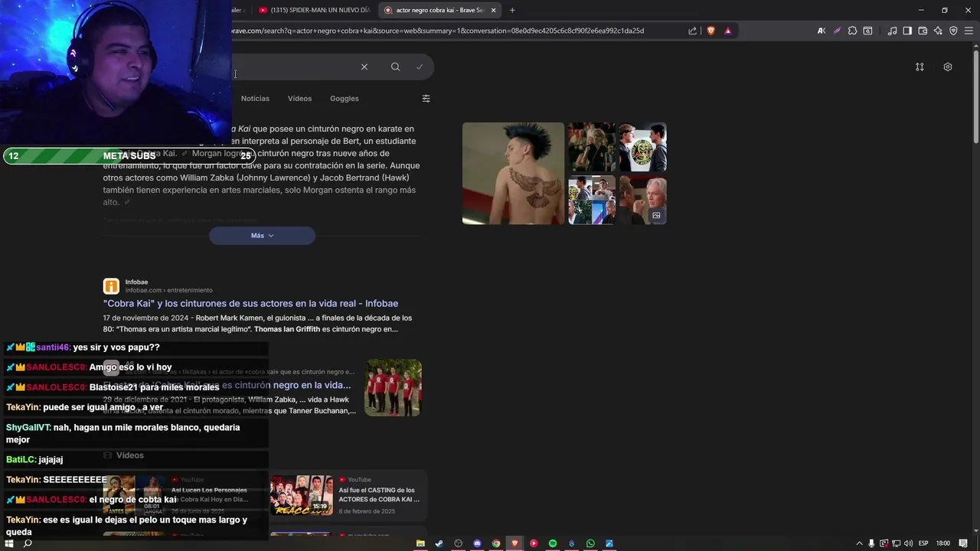
Task: Open Brave Shields lion icon
Action: [710, 31]
